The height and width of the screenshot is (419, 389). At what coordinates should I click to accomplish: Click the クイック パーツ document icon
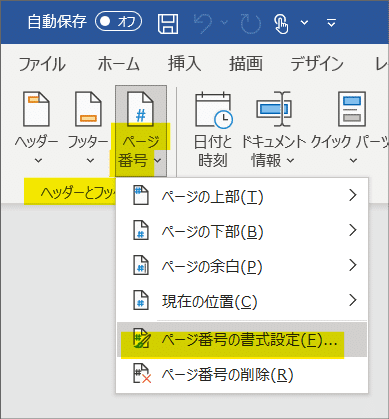[352, 109]
